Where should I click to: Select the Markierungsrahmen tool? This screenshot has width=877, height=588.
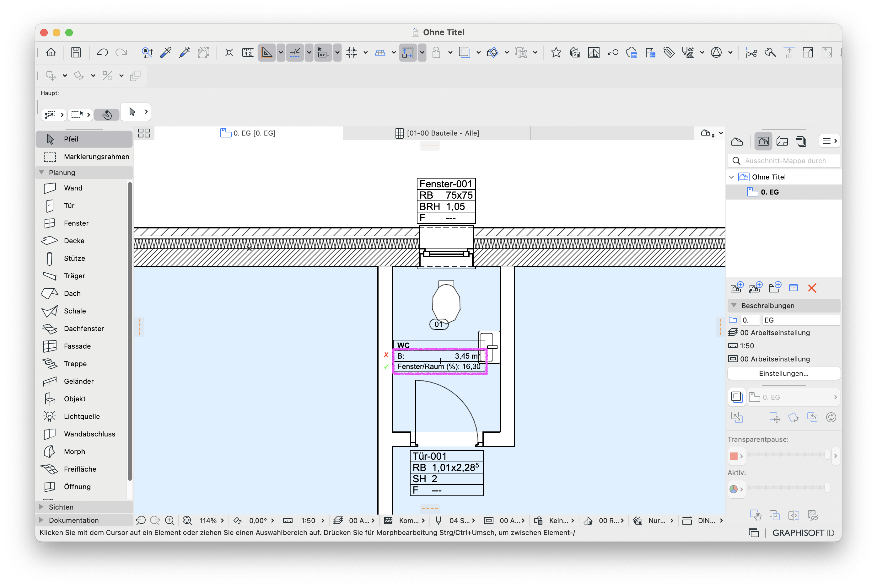84,157
